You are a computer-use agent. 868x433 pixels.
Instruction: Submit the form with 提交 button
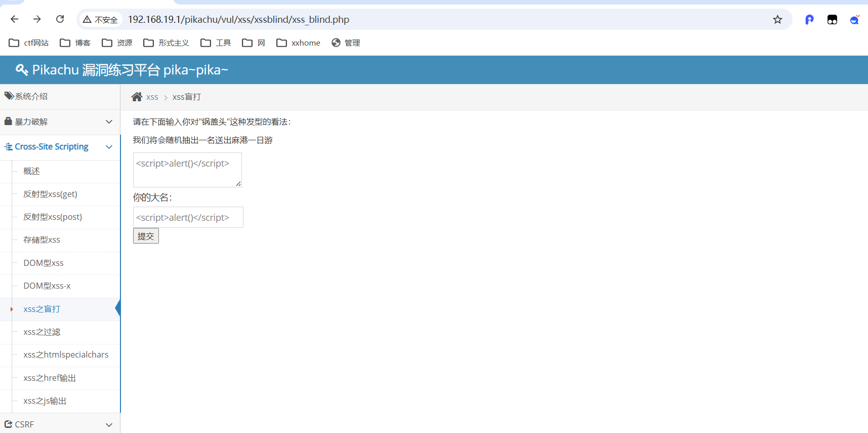pos(146,236)
